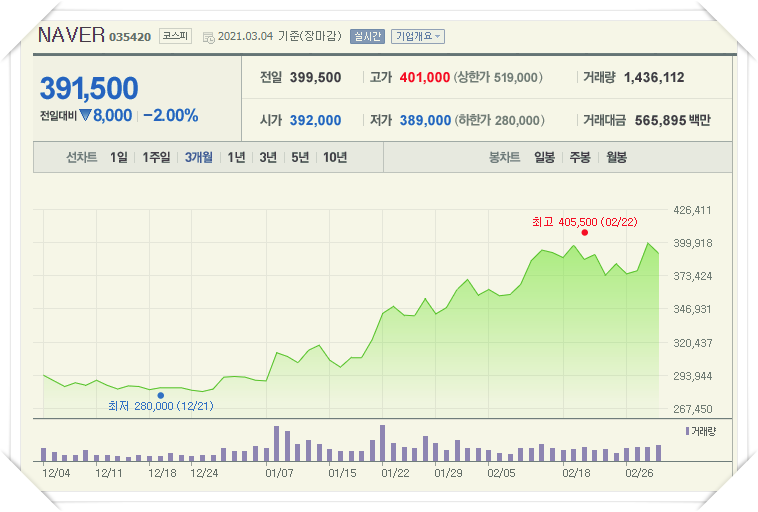The image size is (758, 512).
Task: Click the 2021.03.04 기준(장마감) date text
Action: 279,36
